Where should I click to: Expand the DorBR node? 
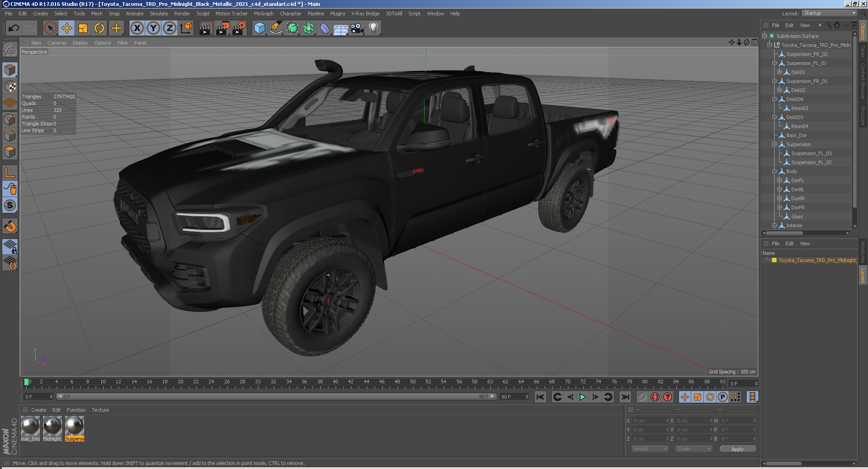click(x=780, y=198)
